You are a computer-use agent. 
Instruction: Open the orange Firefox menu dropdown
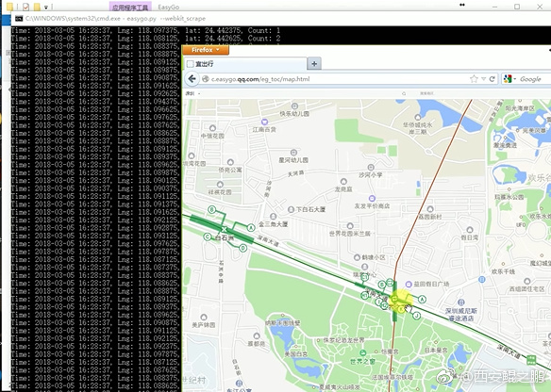206,50
